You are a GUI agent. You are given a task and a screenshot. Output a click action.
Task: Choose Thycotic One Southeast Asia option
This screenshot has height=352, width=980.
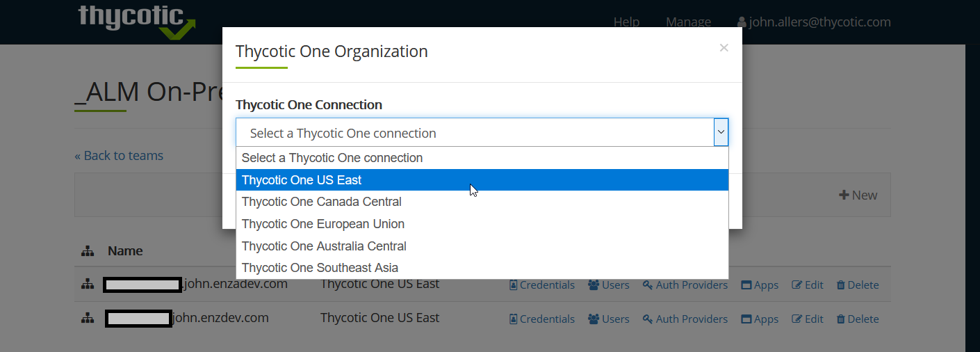pyautogui.click(x=482, y=268)
